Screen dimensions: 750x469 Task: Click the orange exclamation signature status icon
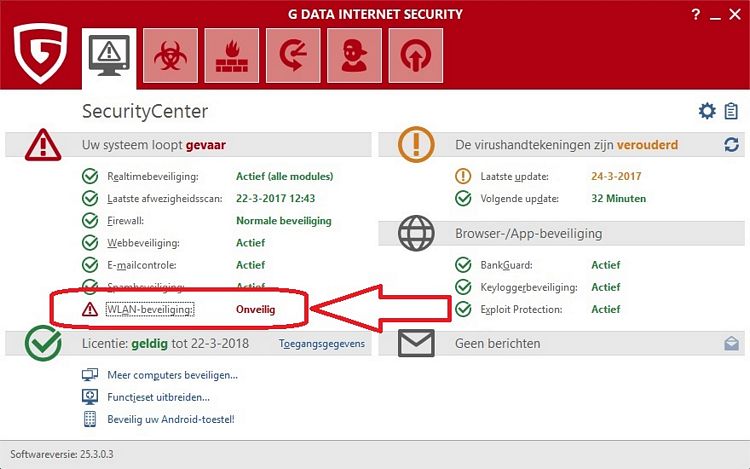coord(416,144)
